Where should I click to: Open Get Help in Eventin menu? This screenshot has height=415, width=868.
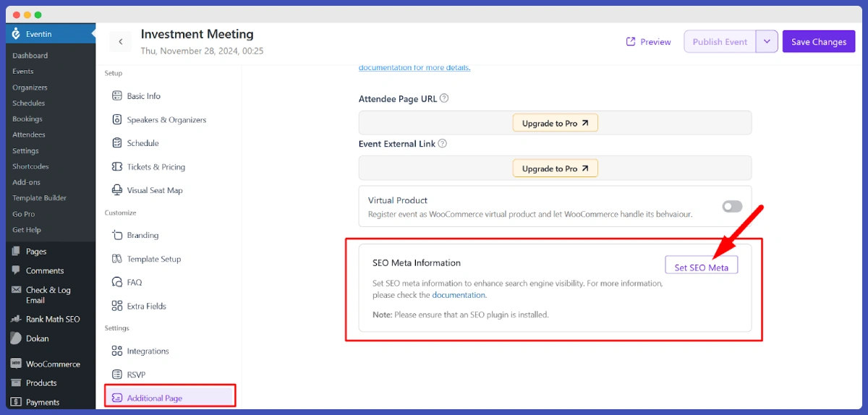tap(27, 230)
